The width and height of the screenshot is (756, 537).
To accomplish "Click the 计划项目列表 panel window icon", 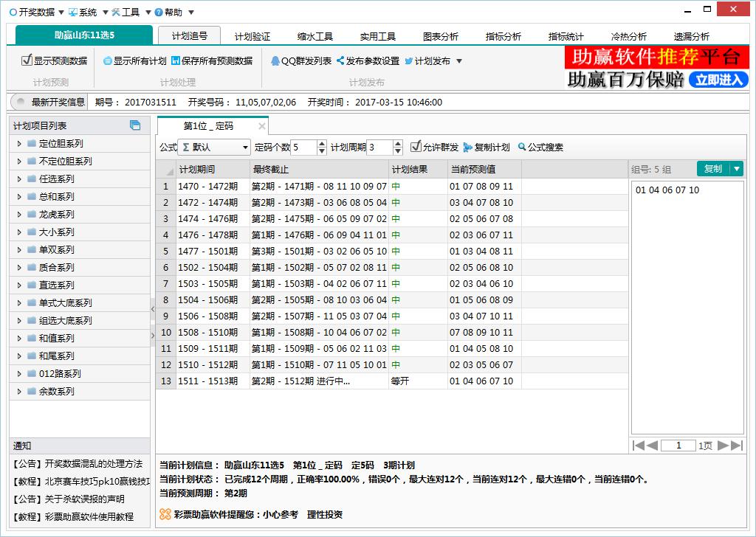I will [135, 125].
